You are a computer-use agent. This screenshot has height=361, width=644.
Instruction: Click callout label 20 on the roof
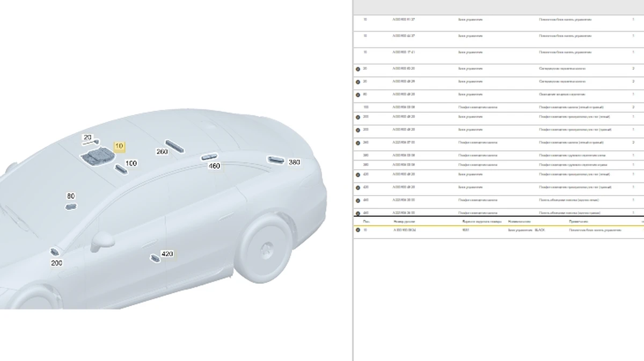point(87,138)
